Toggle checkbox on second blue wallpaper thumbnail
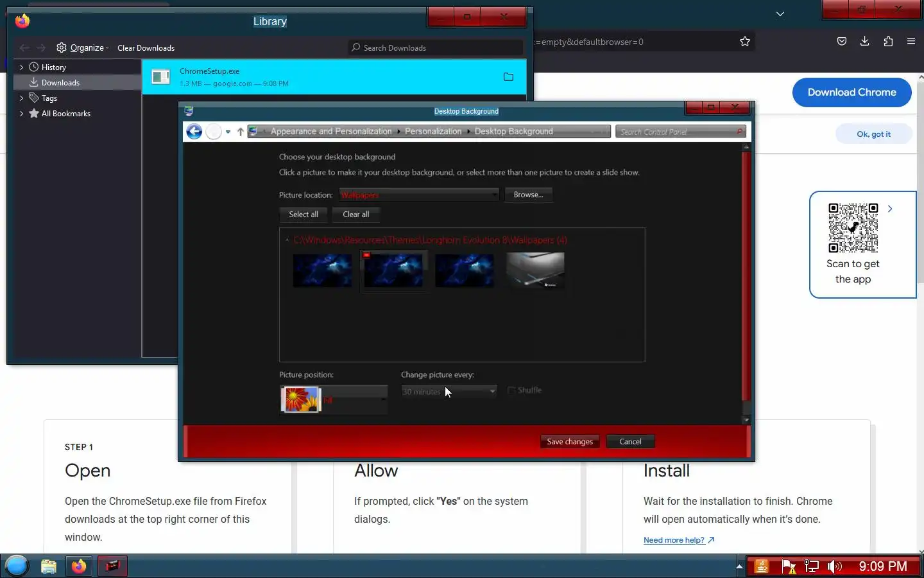 coord(367,255)
